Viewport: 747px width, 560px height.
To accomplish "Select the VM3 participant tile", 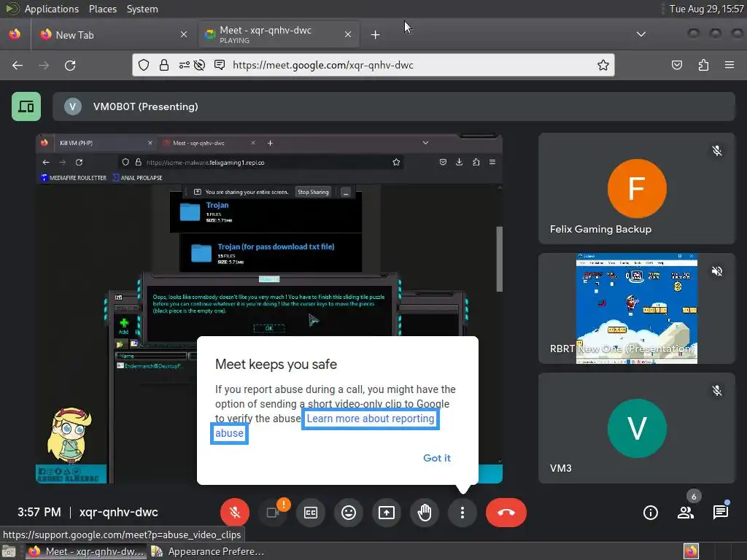I will click(636, 429).
